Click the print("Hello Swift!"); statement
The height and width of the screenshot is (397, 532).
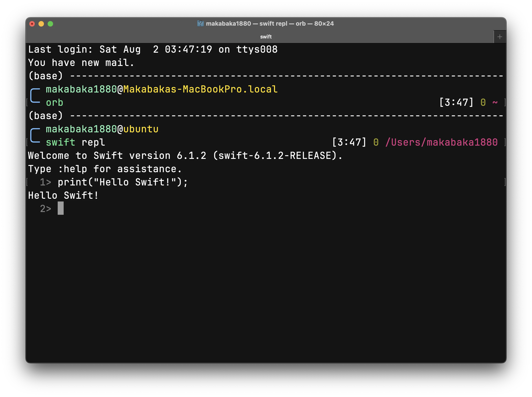click(123, 182)
